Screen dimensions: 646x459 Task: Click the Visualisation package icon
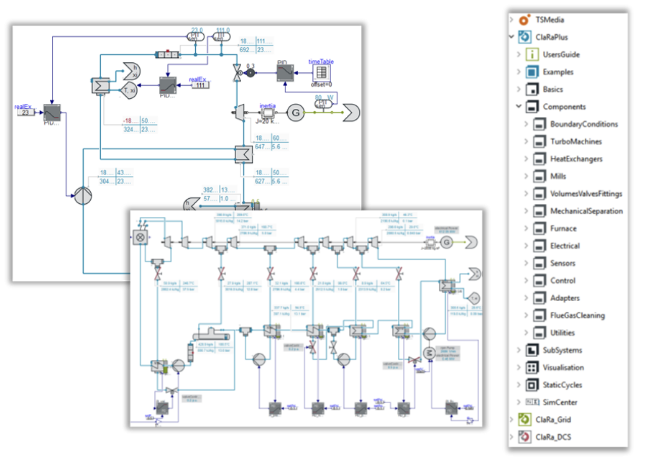(532, 368)
